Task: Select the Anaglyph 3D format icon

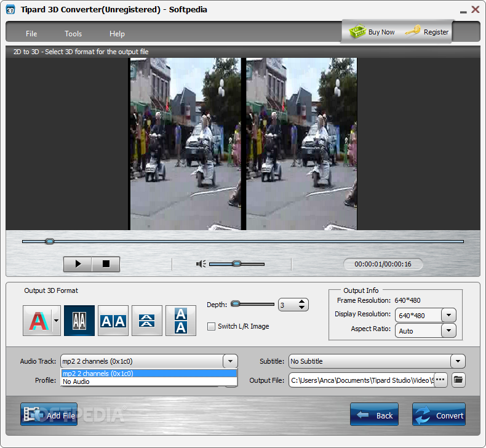Action: coord(38,321)
